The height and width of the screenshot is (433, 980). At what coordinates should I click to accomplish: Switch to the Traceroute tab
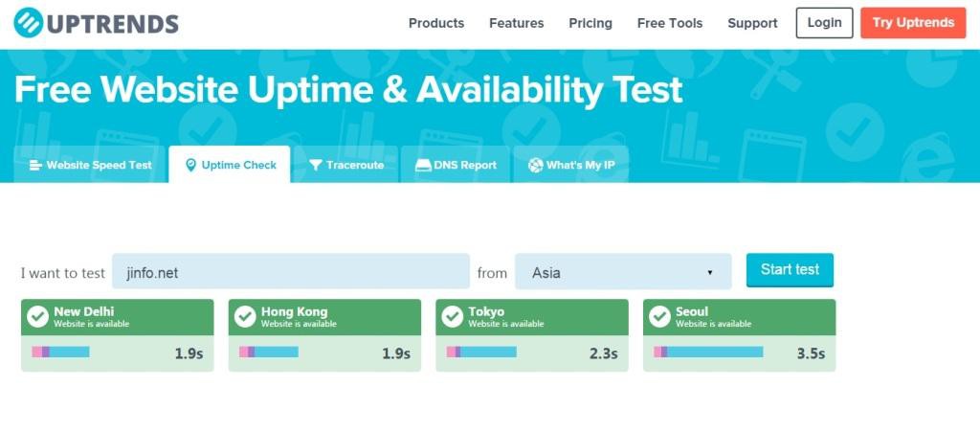(346, 165)
